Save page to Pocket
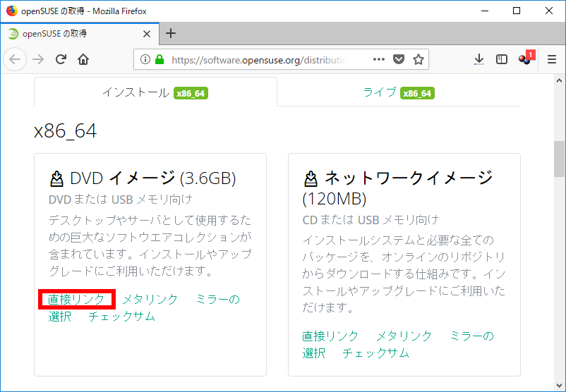566x392 pixels. 399,59
